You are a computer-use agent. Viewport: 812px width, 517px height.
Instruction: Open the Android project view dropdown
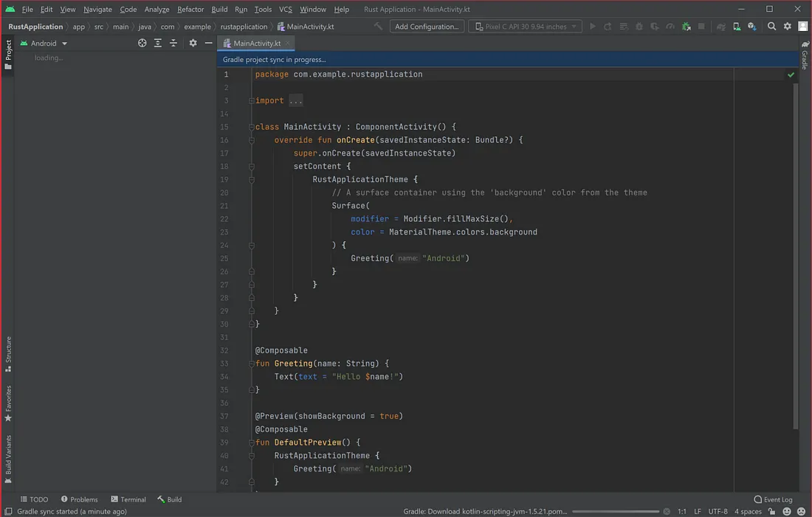44,43
